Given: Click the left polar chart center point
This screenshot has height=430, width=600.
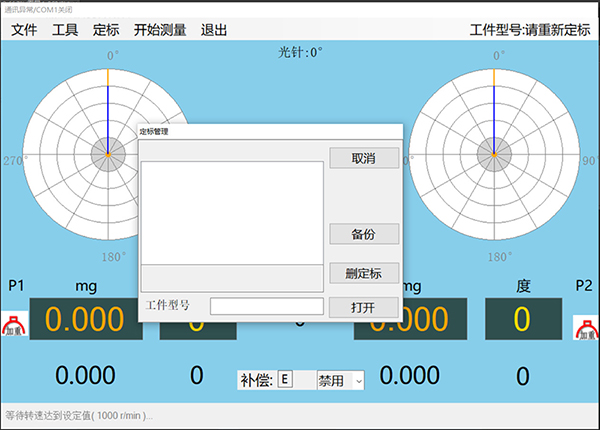Looking at the screenshot, I should [x=108, y=154].
